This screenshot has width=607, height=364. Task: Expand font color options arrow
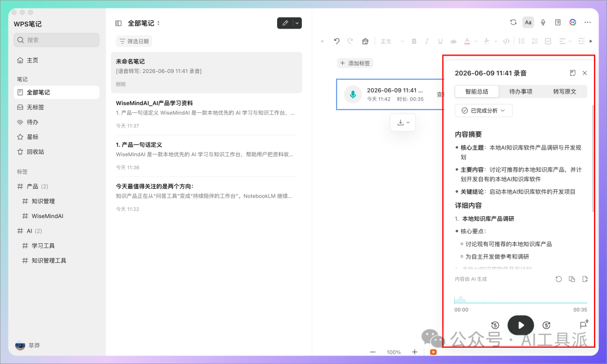click(x=476, y=42)
